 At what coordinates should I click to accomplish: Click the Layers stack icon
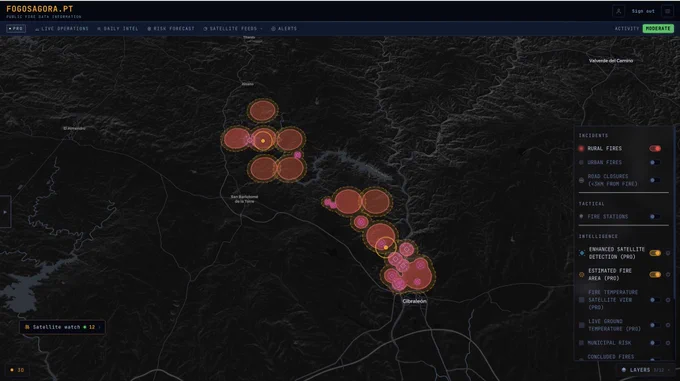point(624,370)
